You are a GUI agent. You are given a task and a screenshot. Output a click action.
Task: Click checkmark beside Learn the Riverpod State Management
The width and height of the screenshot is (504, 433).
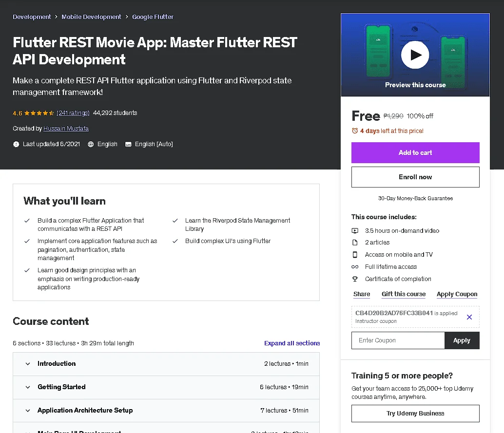tap(175, 221)
